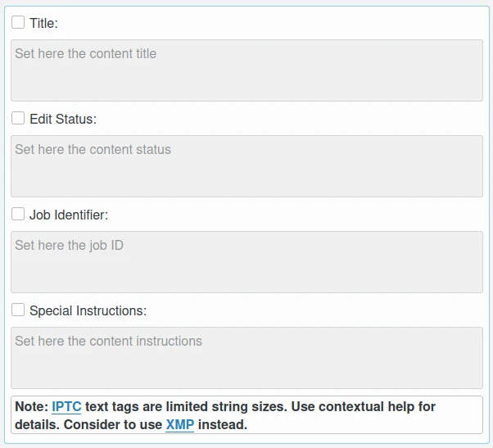Click the "Title:" label text
This screenshot has height=448, width=493.
(x=43, y=24)
